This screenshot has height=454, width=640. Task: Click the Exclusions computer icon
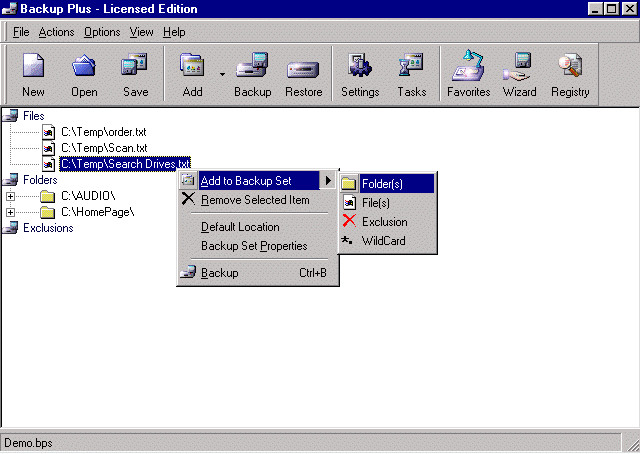(x=11, y=228)
